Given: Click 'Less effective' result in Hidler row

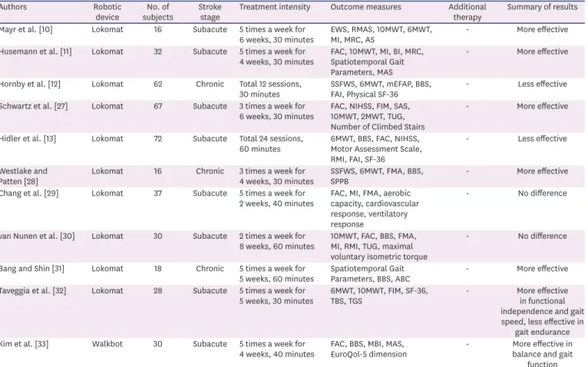Looking at the screenshot, I should point(542,139).
